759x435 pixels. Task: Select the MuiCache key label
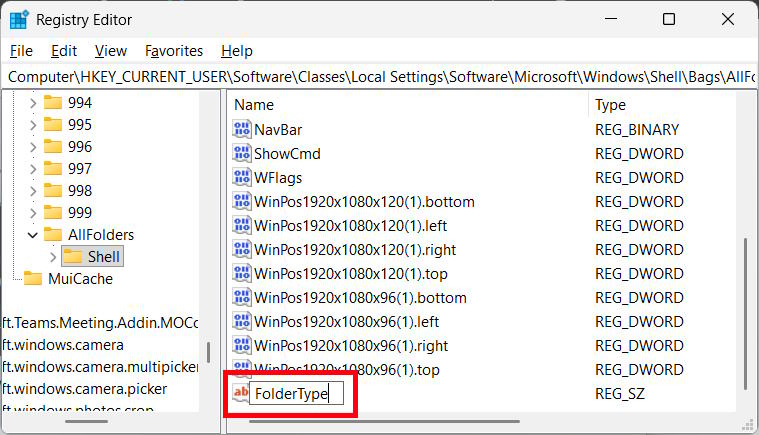click(x=80, y=279)
